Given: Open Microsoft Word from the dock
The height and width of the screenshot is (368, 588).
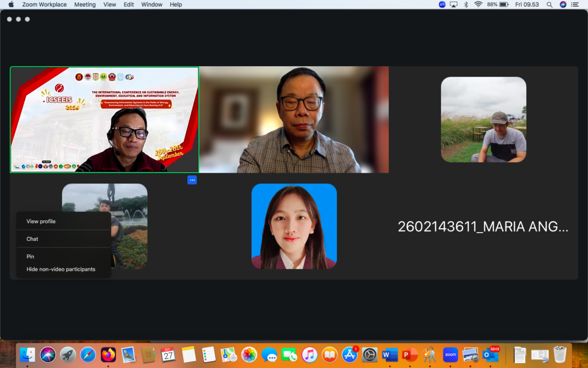Looking at the screenshot, I should pyautogui.click(x=390, y=354).
